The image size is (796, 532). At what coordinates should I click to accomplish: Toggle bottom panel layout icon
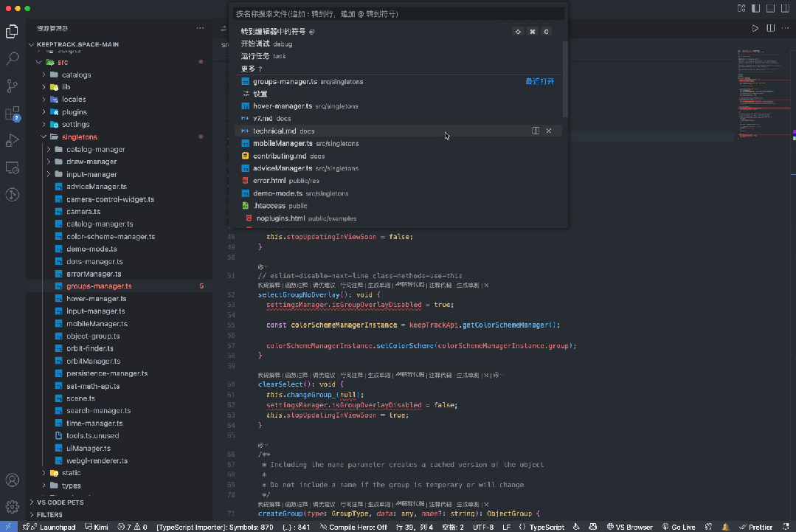tap(771, 8)
